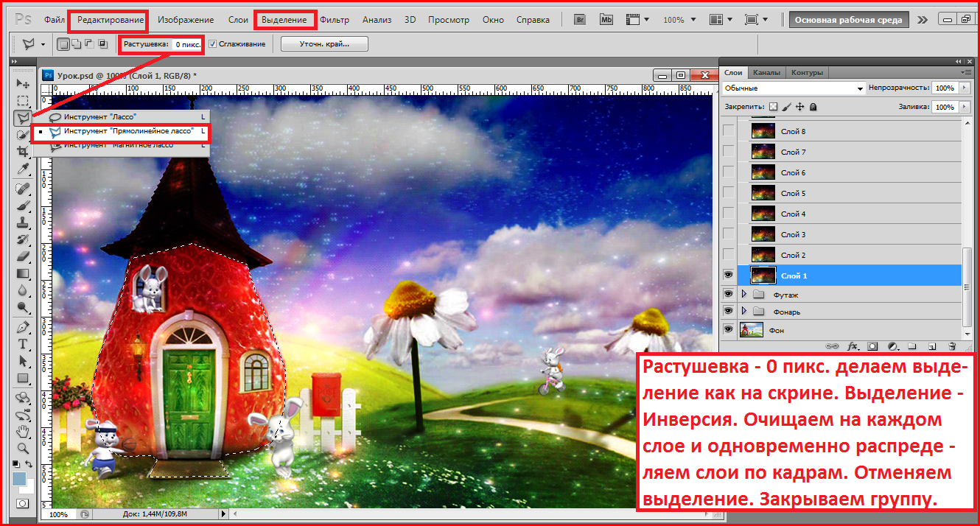Image resolution: width=980 pixels, height=526 pixels.
Task: Select the Eraser tool
Action: (x=23, y=256)
